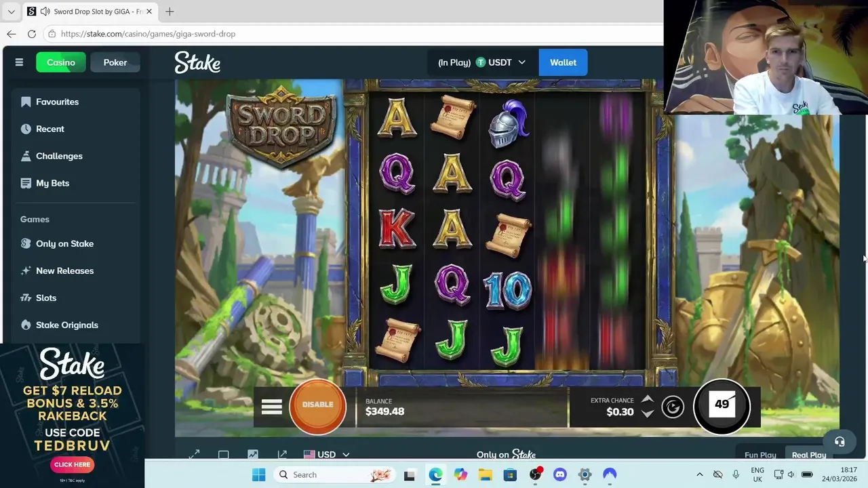Open New Releases in the sidebar
The image size is (868, 488).
[75, 270]
